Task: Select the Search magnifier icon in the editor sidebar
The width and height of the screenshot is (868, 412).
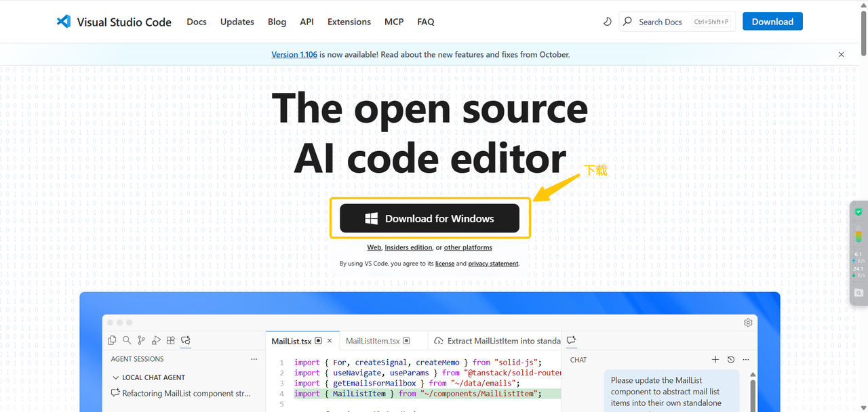Action: [127, 340]
